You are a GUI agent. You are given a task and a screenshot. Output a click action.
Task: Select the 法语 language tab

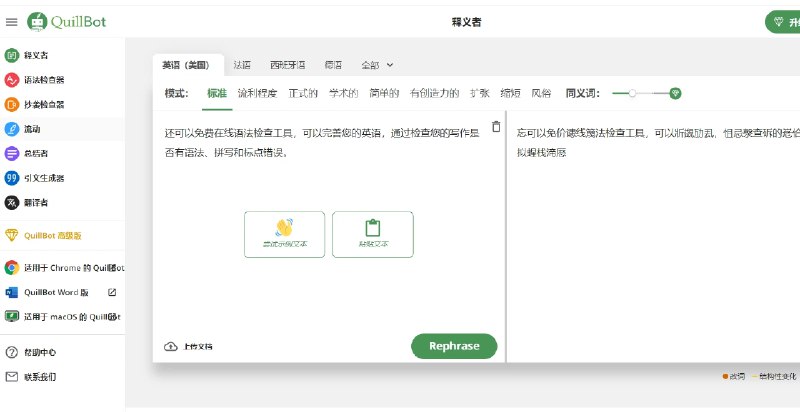[x=242, y=65]
